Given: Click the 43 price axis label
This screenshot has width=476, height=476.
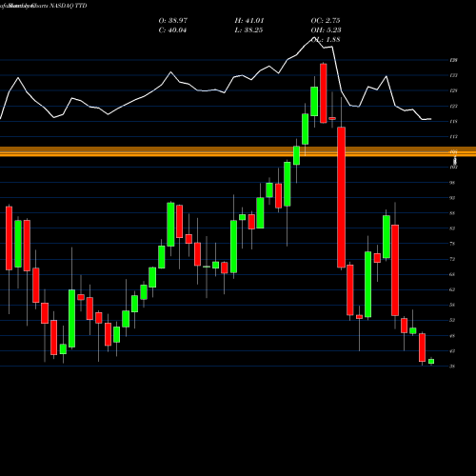Looking at the screenshot, I should point(453,350).
